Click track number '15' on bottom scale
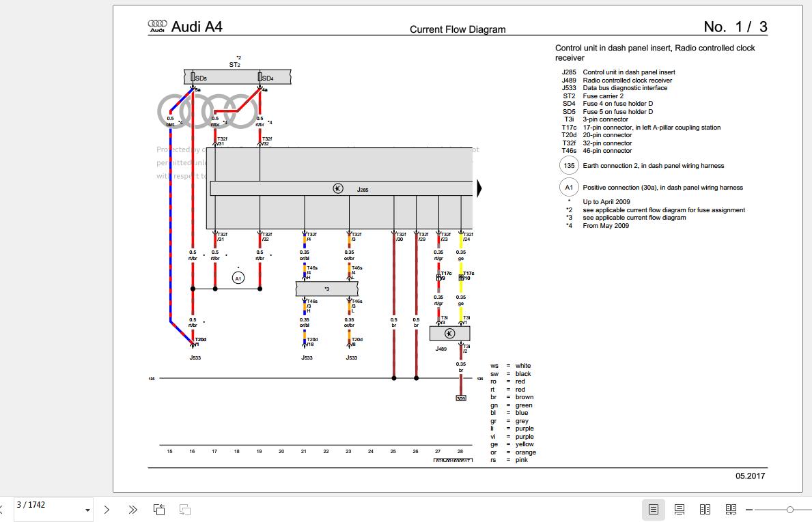Screen dimensions: 812x522 [169, 451]
